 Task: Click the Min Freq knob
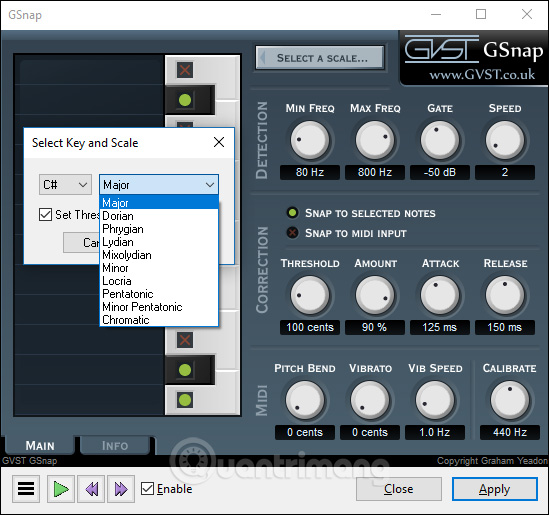310,140
